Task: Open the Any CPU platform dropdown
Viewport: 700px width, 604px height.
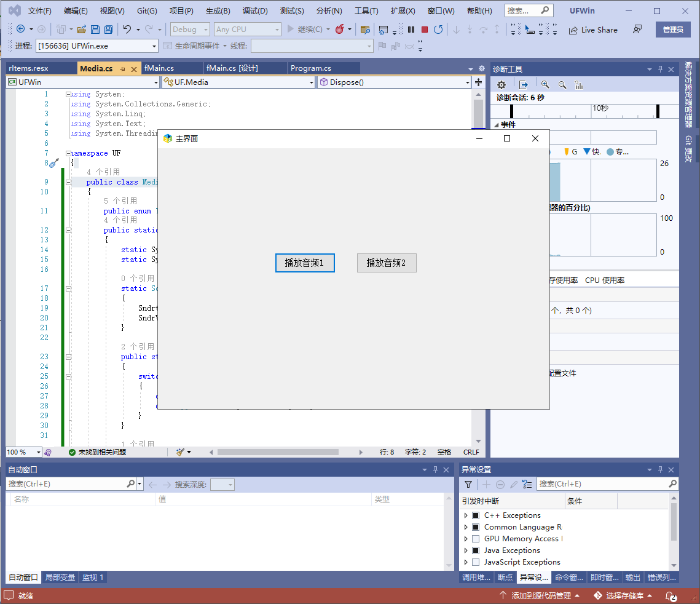Action: pyautogui.click(x=247, y=30)
